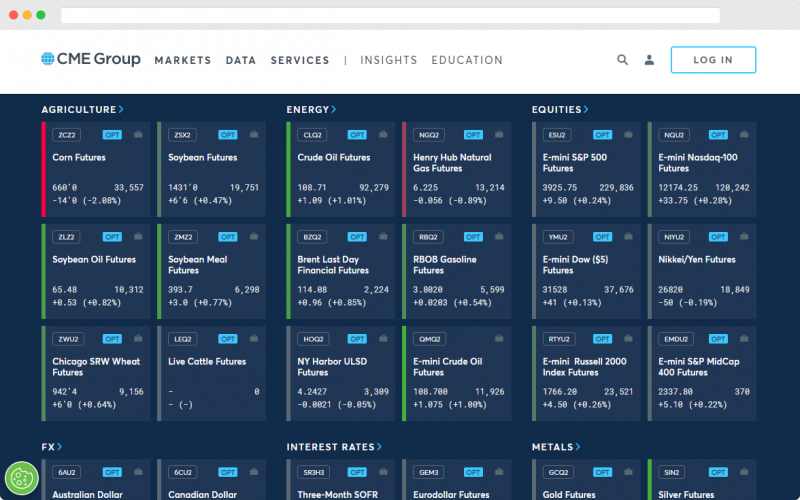Open the search magnifier icon
800x500 pixels.
(x=622, y=60)
